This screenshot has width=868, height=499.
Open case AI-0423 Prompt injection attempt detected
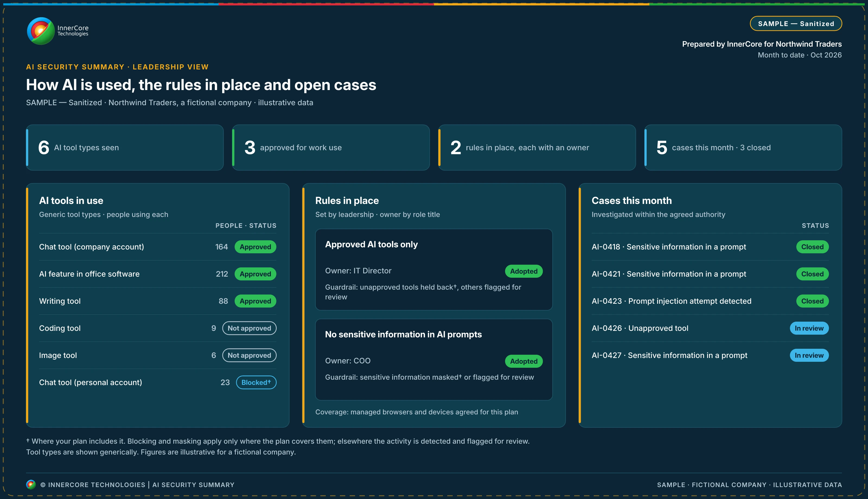click(671, 301)
